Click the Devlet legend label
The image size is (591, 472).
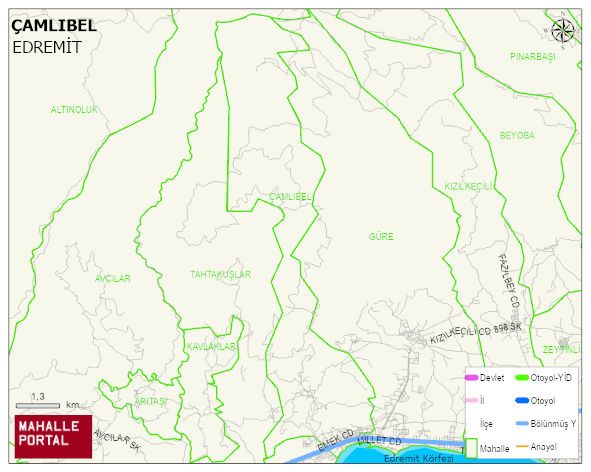click(x=492, y=378)
